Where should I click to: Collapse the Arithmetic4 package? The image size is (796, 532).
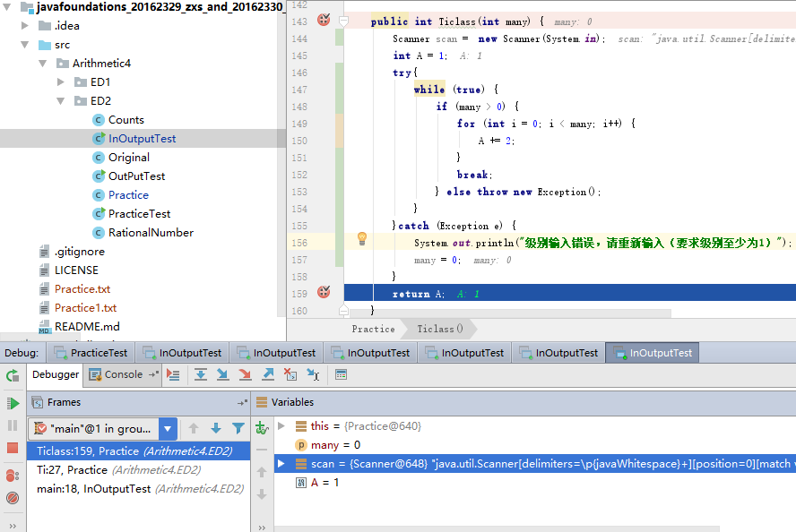click(43, 64)
